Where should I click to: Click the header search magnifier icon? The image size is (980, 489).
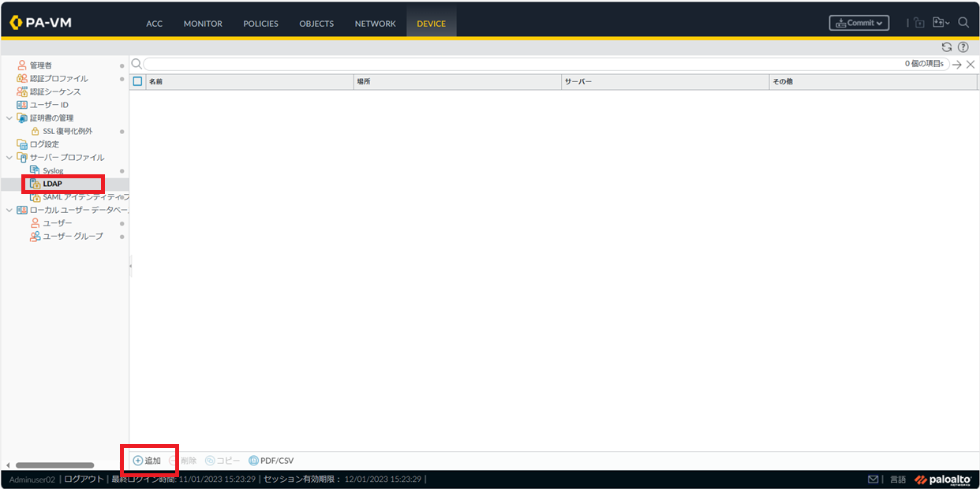[x=963, y=23]
